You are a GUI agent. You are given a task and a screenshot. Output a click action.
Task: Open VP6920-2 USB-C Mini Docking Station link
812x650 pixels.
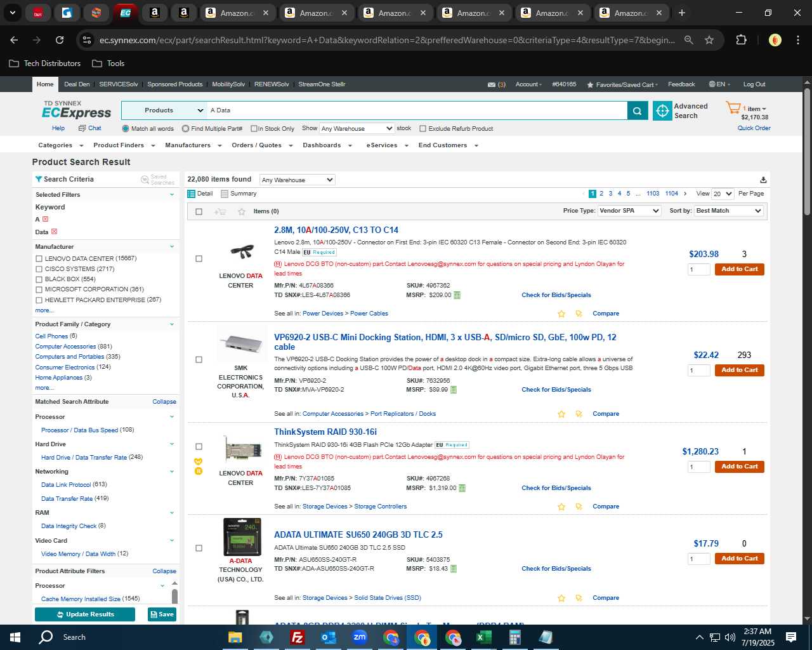coord(445,342)
